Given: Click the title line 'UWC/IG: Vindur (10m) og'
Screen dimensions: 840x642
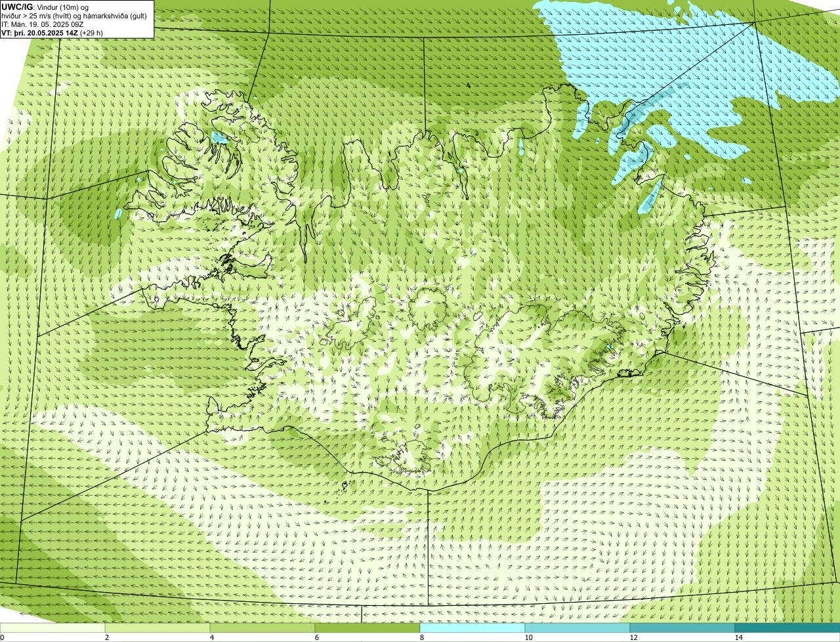Looking at the screenshot, I should 45,7.
